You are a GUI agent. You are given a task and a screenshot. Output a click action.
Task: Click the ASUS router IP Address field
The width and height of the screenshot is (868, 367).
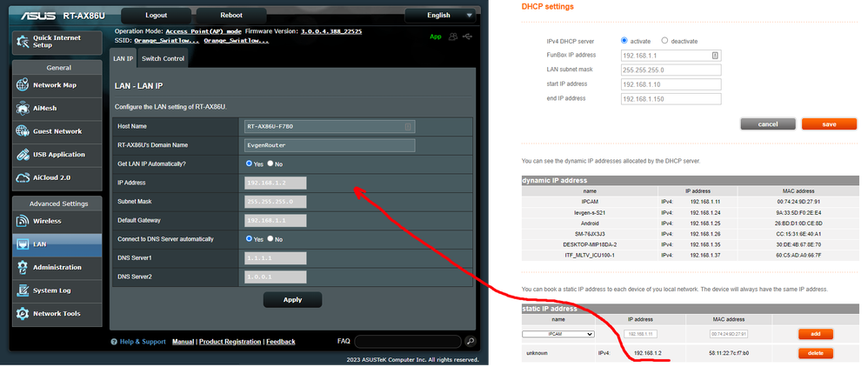click(276, 183)
